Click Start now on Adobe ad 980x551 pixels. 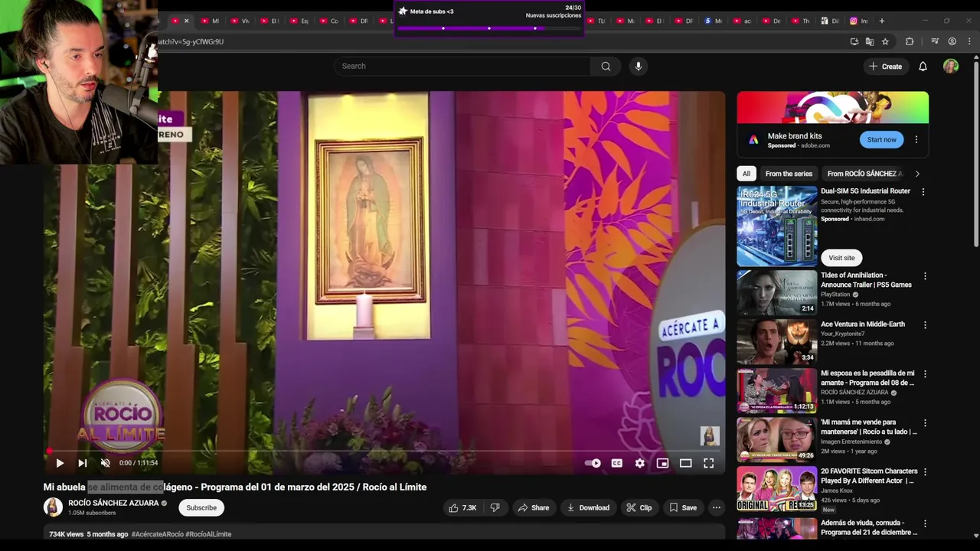(881, 139)
